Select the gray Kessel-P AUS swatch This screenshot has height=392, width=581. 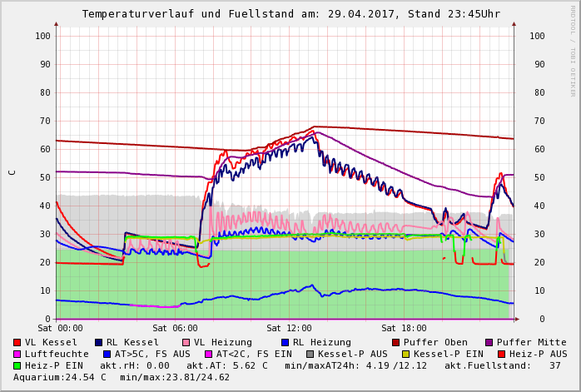click(x=310, y=354)
